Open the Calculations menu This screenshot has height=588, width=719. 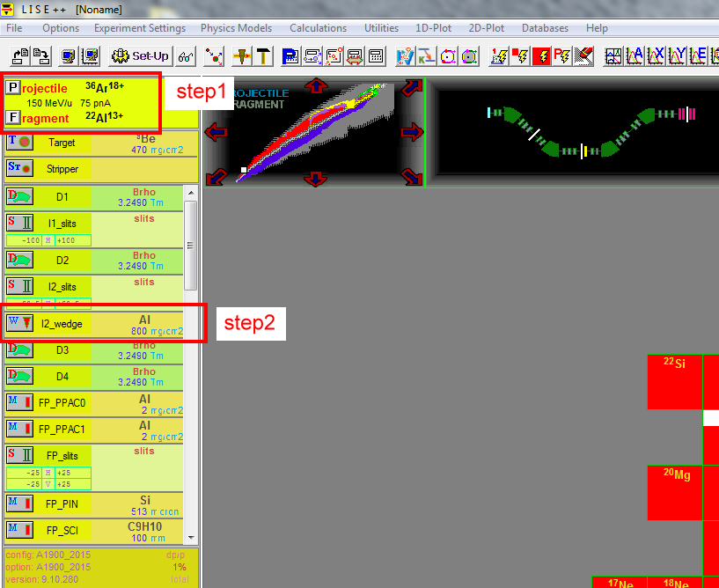(x=318, y=28)
